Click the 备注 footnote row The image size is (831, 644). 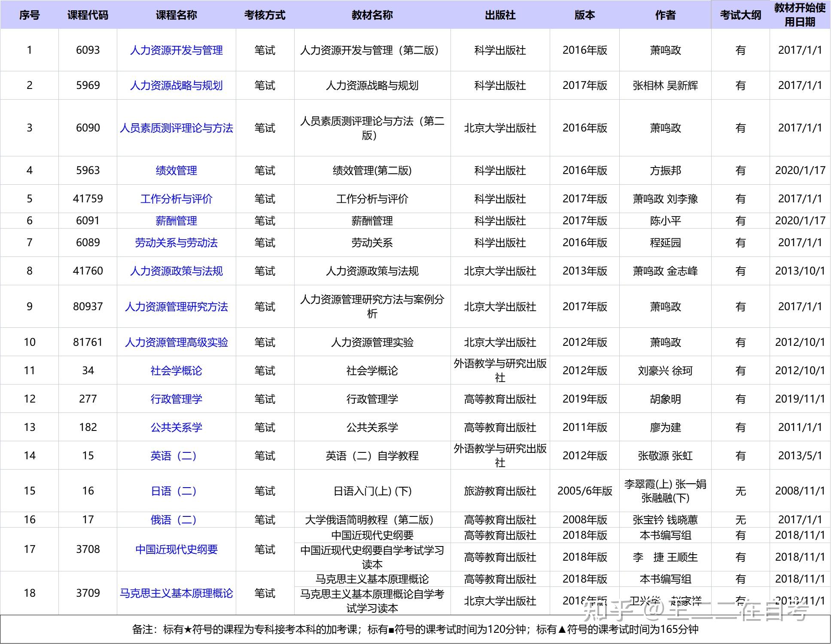tap(415, 629)
